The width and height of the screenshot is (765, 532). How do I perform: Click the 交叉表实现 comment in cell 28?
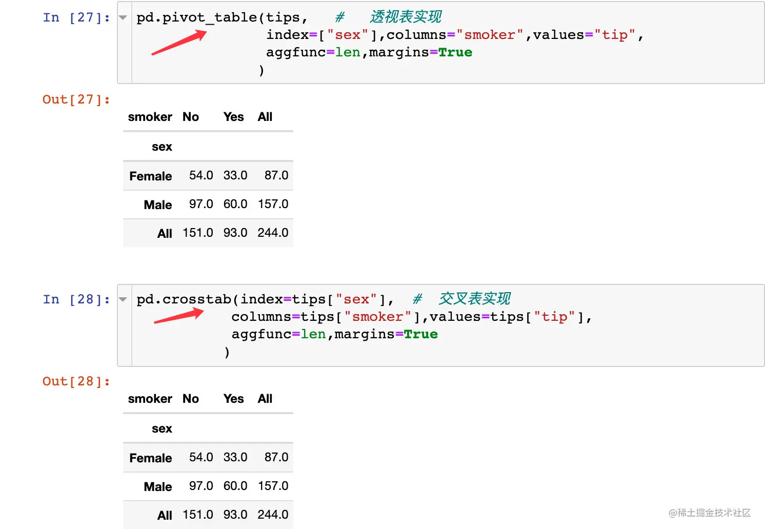(474, 299)
